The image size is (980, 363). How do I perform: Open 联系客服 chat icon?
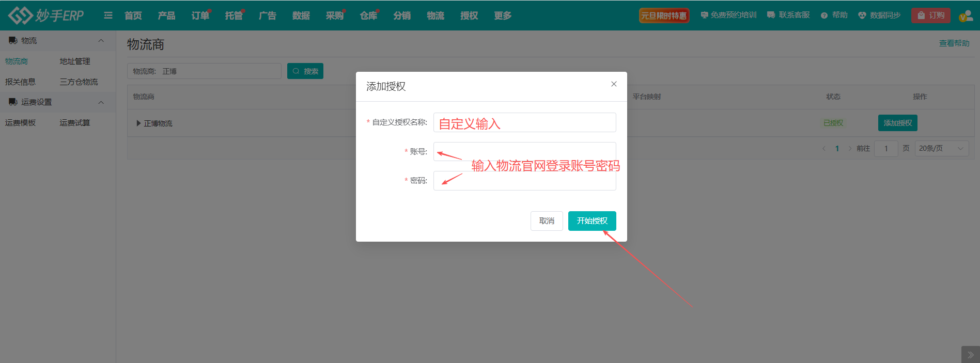[771, 15]
